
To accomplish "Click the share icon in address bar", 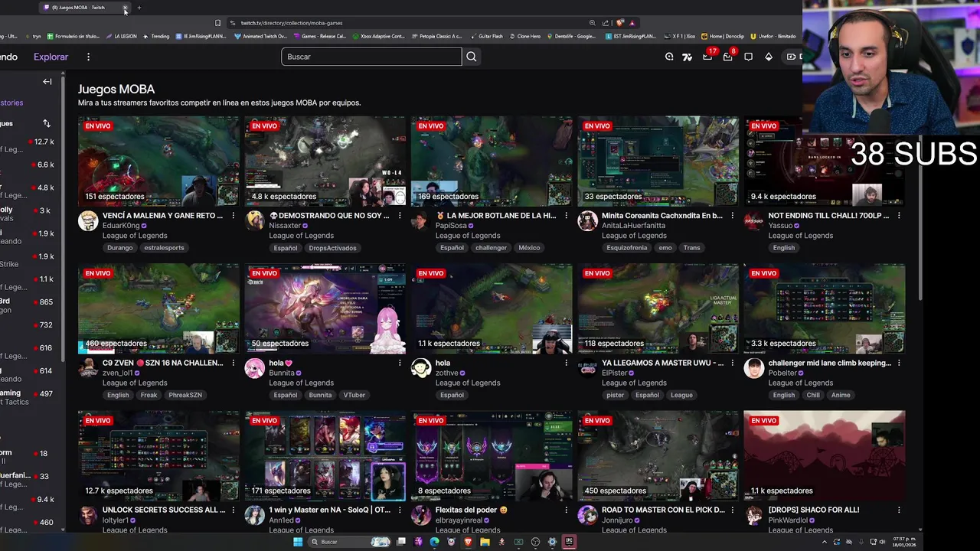I will coord(606,23).
